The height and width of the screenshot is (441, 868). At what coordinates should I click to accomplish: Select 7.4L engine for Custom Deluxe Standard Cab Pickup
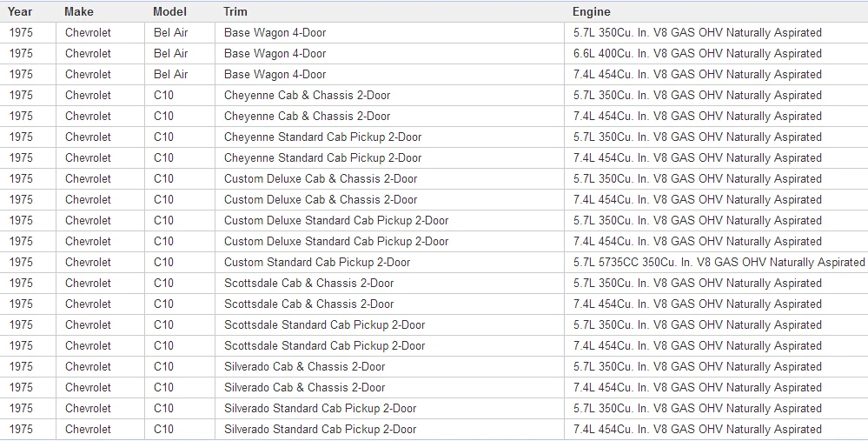pos(716,242)
